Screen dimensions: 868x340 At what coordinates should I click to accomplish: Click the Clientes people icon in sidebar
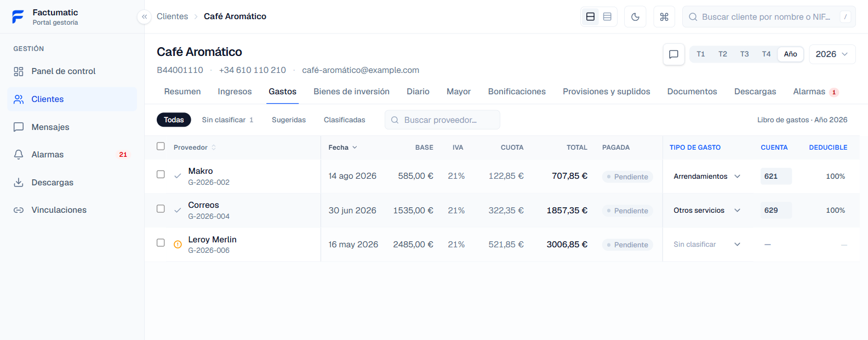tap(19, 99)
